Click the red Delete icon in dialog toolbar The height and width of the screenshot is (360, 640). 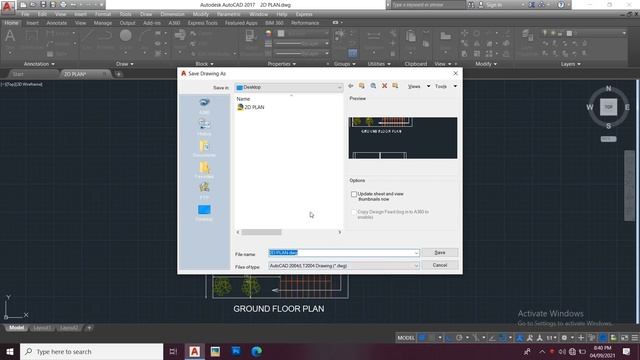384,86
